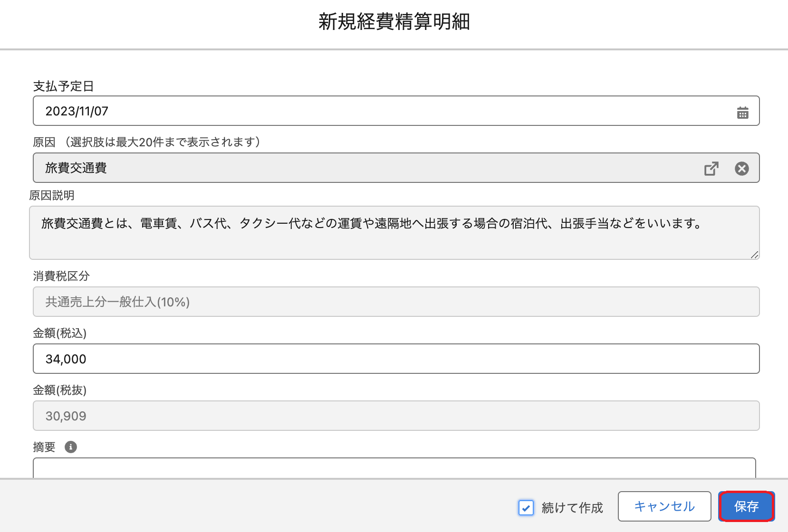
Task: Click the 原因 lookup field showing 旅費交通費
Action: click(x=396, y=168)
